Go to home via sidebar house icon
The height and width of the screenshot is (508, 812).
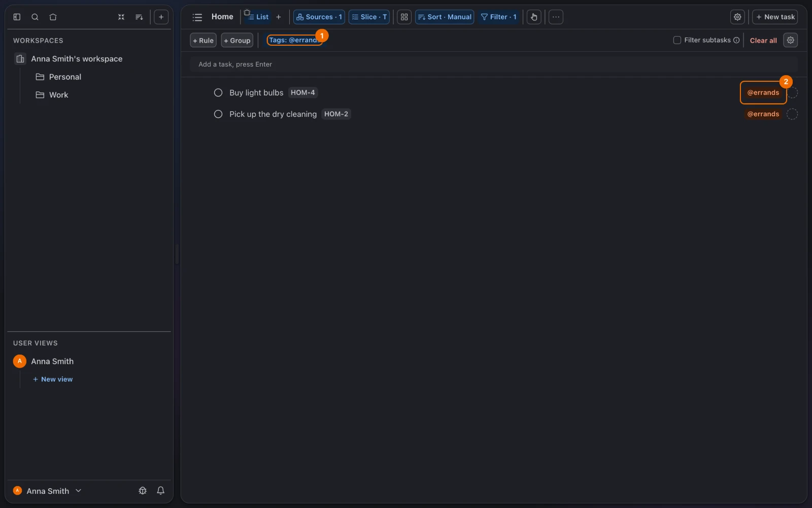53,17
